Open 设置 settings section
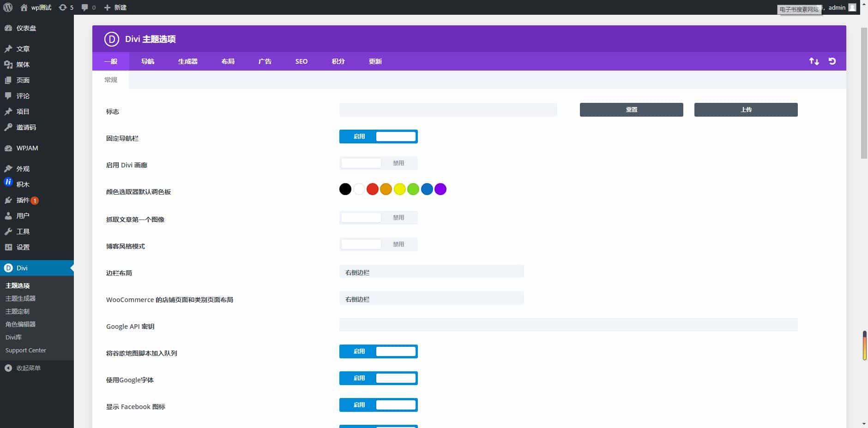Image resolution: width=868 pixels, height=428 pixels. (x=37, y=247)
